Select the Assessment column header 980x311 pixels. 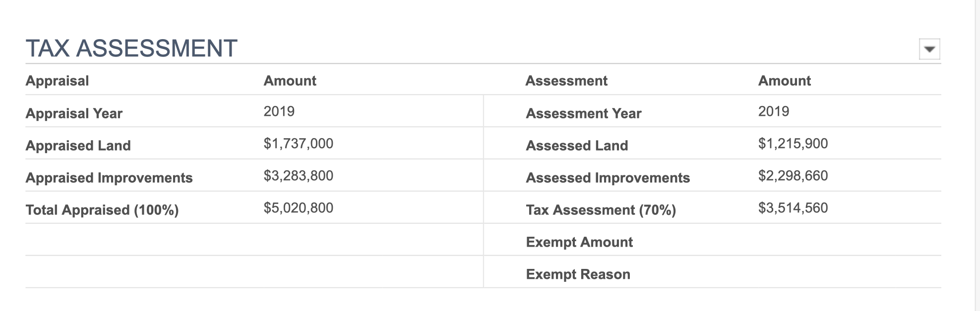point(566,81)
